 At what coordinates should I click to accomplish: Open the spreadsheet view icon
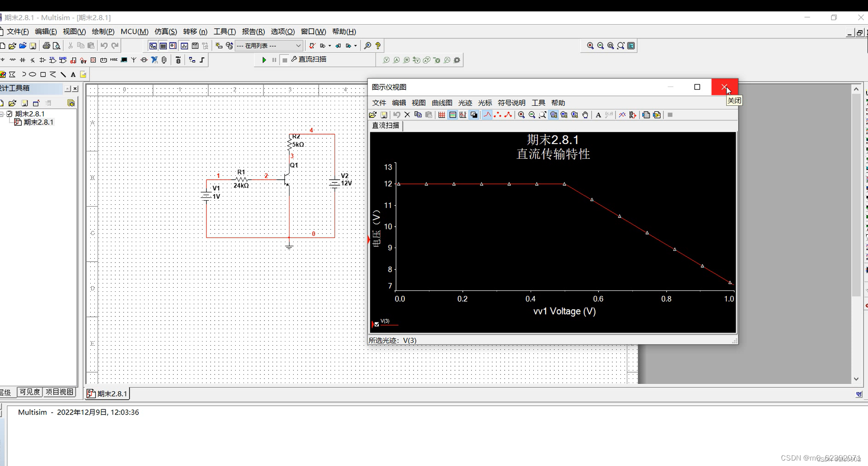pyautogui.click(x=163, y=46)
